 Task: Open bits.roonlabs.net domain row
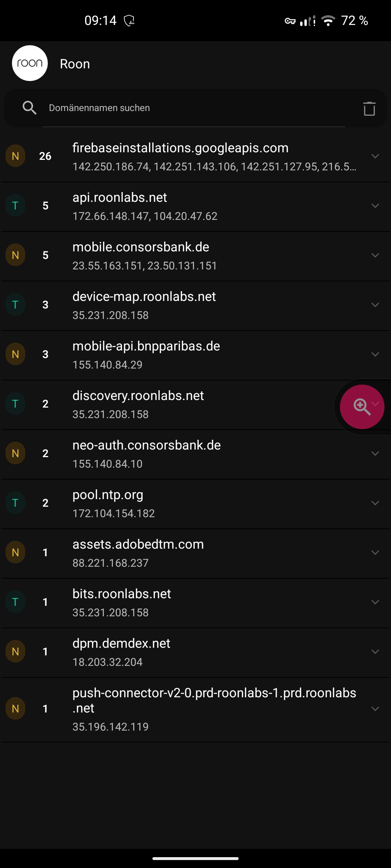pos(122,602)
